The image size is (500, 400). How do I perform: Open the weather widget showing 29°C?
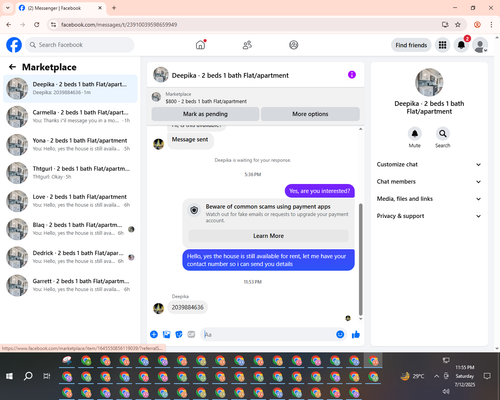[x=412, y=376]
